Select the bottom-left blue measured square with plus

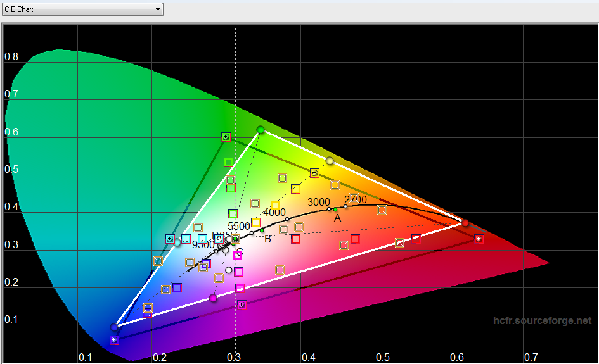coord(114,341)
